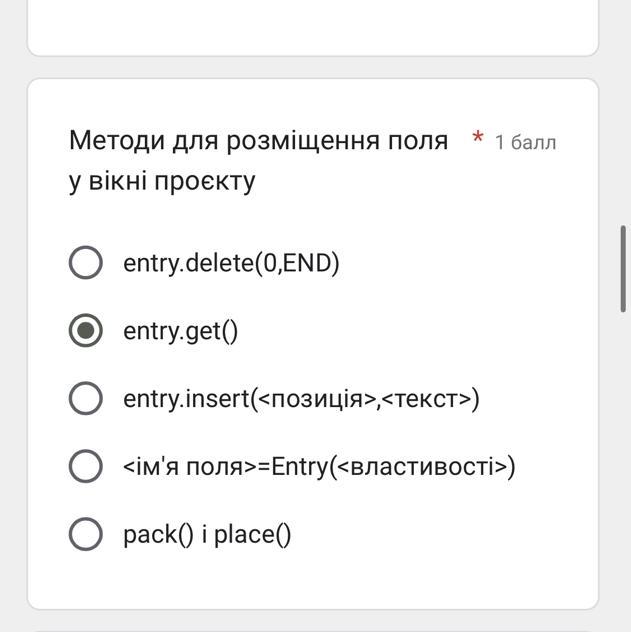Pick the pack() і place() radio button
The width and height of the screenshot is (631, 632).
tap(86, 534)
